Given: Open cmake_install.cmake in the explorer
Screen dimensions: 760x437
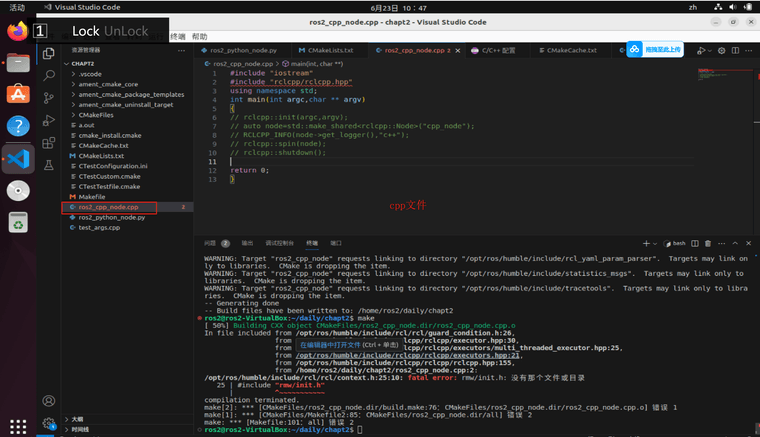Looking at the screenshot, I should [110, 135].
